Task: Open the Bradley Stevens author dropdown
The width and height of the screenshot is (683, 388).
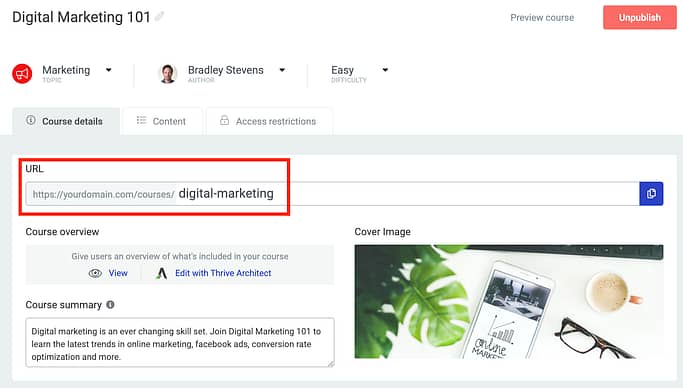Action: tap(282, 70)
